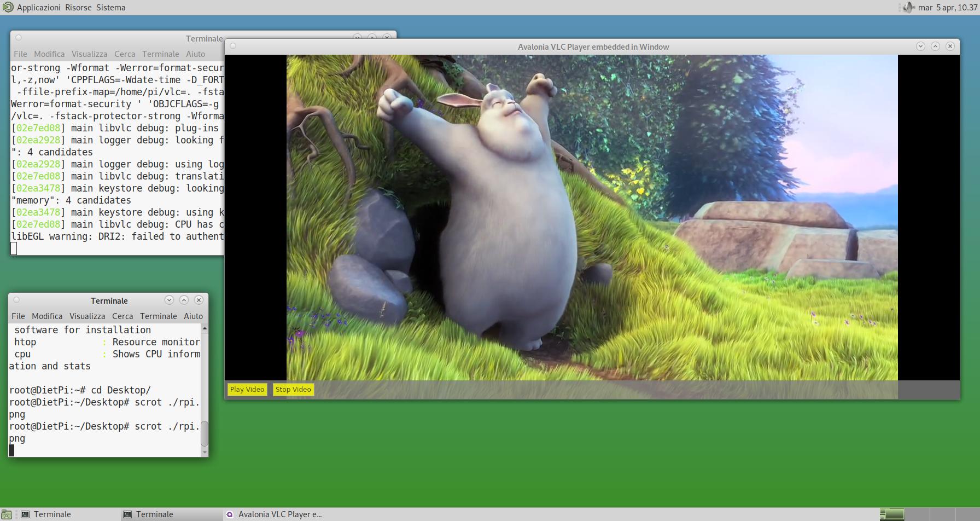Screen dimensions: 980x521
Task: Open the Applicazioni menu in top panel
Action: point(39,7)
